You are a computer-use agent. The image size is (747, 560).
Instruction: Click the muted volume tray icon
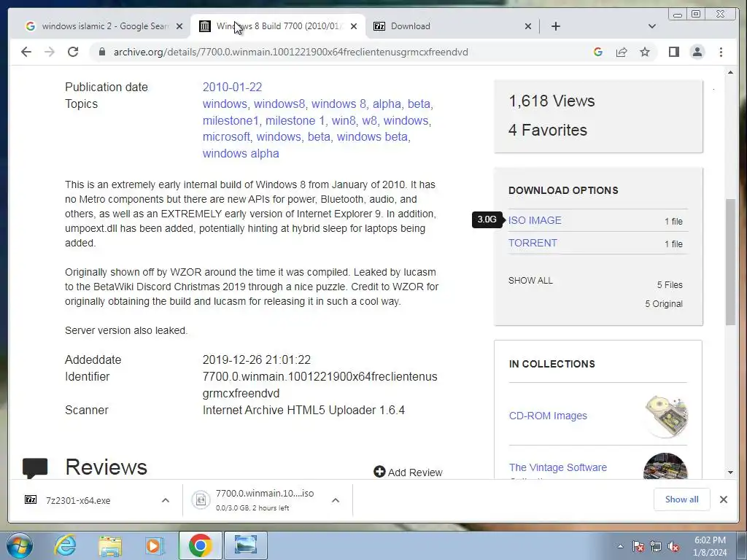[673, 546]
